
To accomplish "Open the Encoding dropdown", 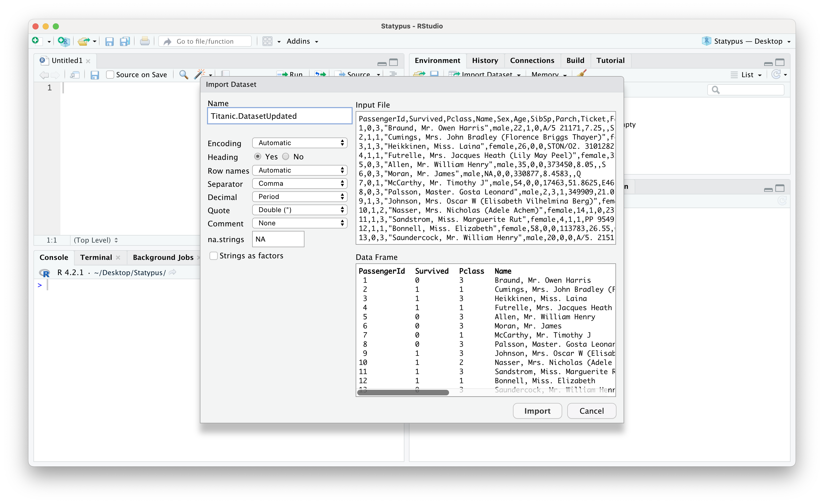I will (299, 143).
